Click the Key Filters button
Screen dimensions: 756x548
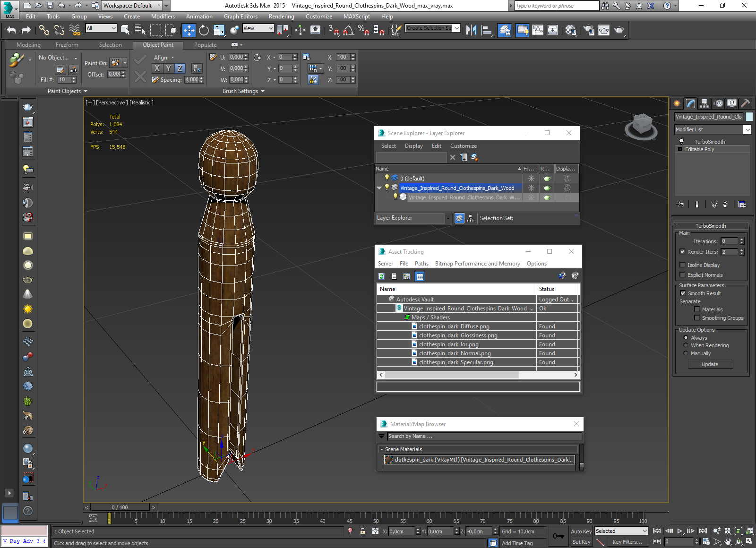pos(627,542)
